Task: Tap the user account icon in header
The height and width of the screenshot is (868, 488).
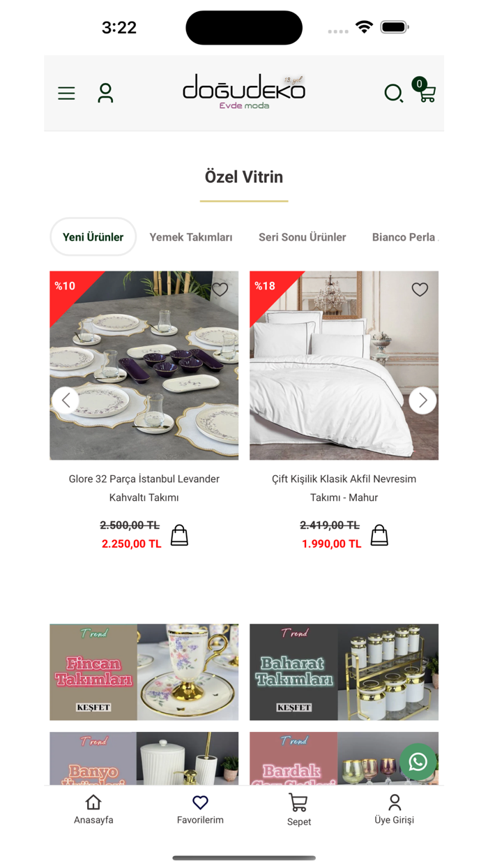Action: tap(105, 93)
